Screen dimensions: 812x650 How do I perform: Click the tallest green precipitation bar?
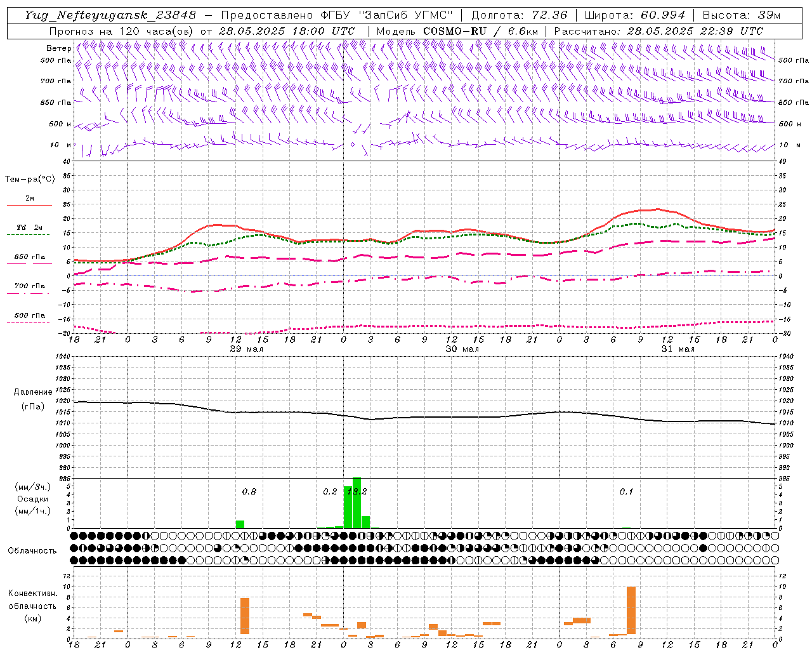point(357,503)
